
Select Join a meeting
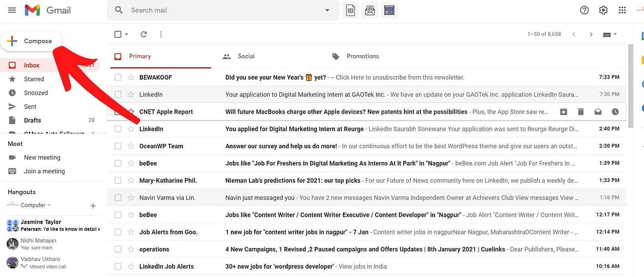coord(45,171)
